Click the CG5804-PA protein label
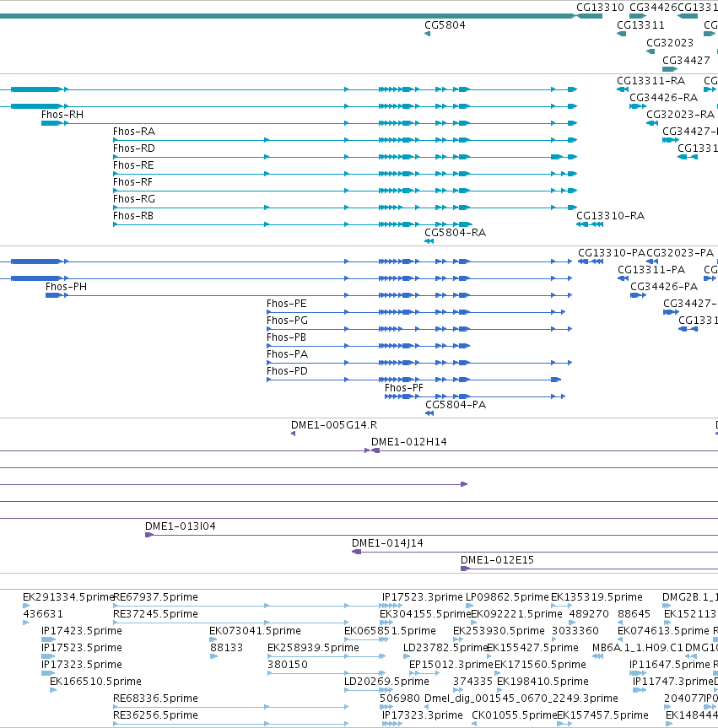Image resolution: width=718 pixels, height=728 pixels. coord(456,405)
